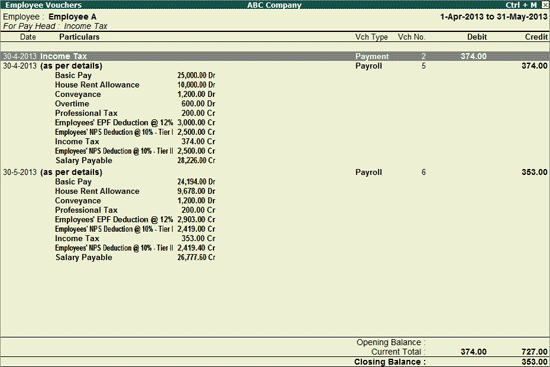
Task: Click the 1-Apr-2013 to 31-May-2013 period
Action: pyautogui.click(x=494, y=17)
